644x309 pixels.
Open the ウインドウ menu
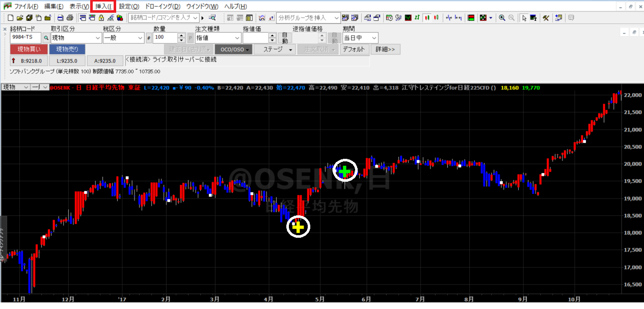[202, 6]
